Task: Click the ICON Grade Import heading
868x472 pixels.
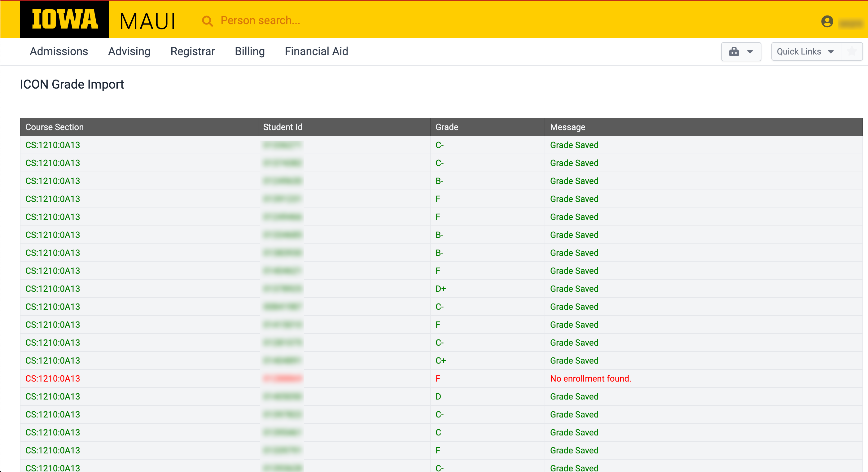Action: (x=72, y=84)
